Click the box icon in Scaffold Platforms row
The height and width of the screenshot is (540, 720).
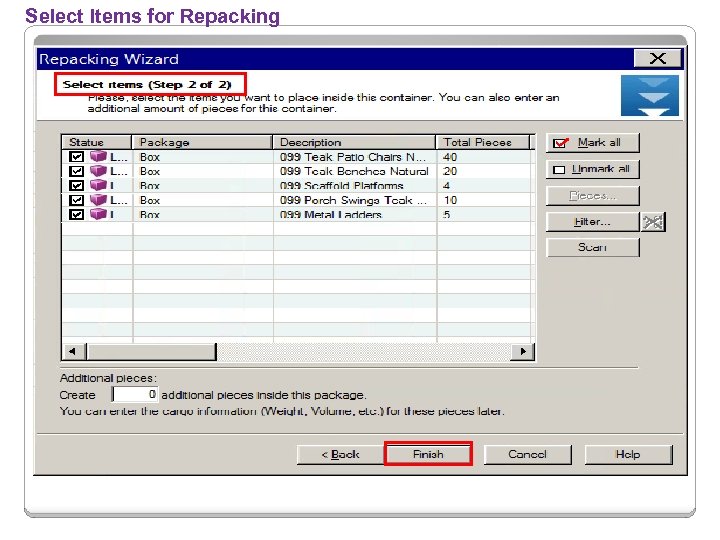(x=98, y=185)
